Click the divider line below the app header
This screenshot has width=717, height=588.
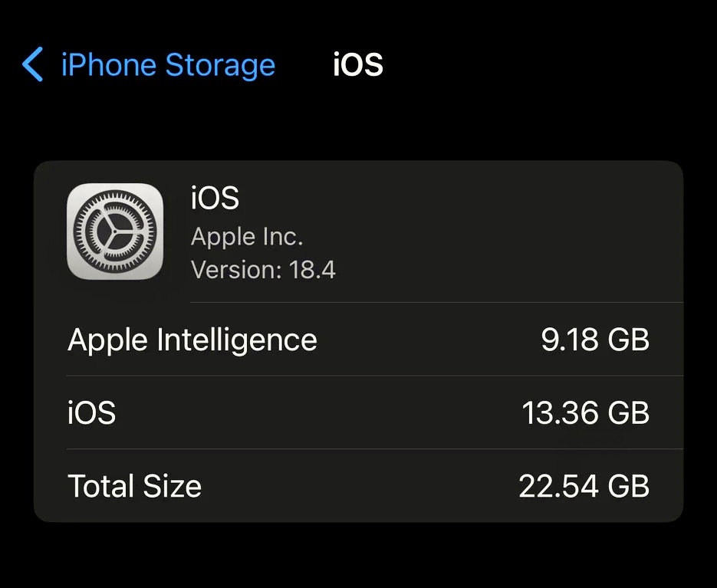[436, 302]
